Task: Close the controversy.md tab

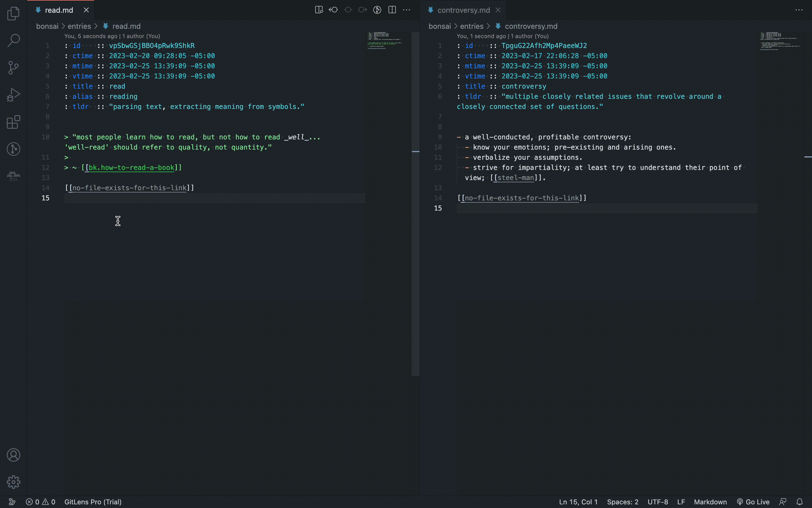Action: click(x=498, y=10)
